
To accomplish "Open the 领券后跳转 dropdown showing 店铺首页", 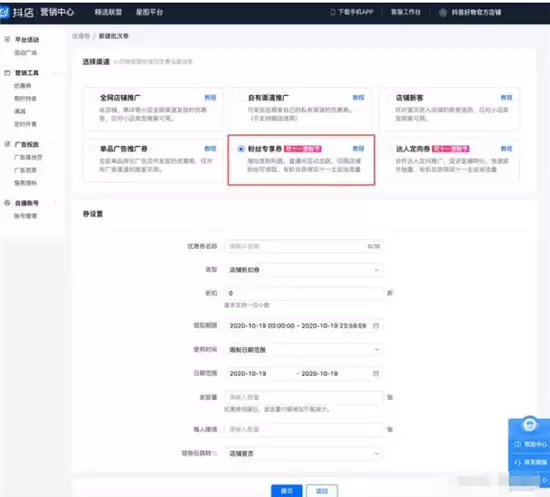I will [304, 453].
